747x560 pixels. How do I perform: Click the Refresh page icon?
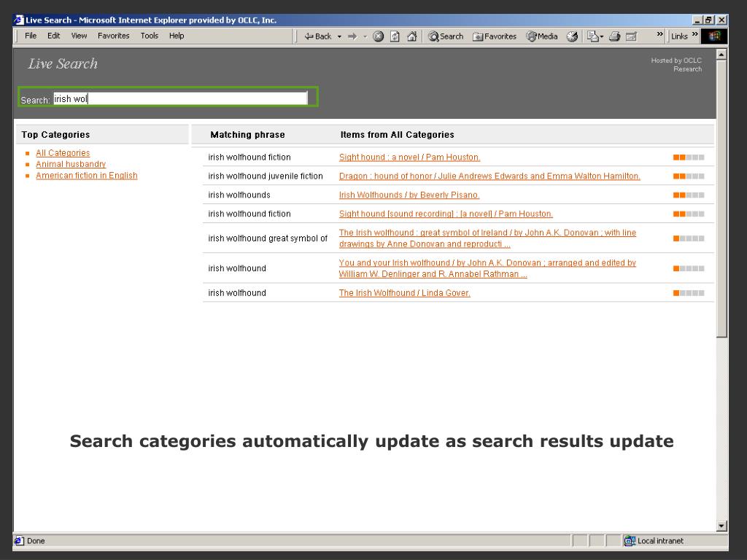coord(395,36)
